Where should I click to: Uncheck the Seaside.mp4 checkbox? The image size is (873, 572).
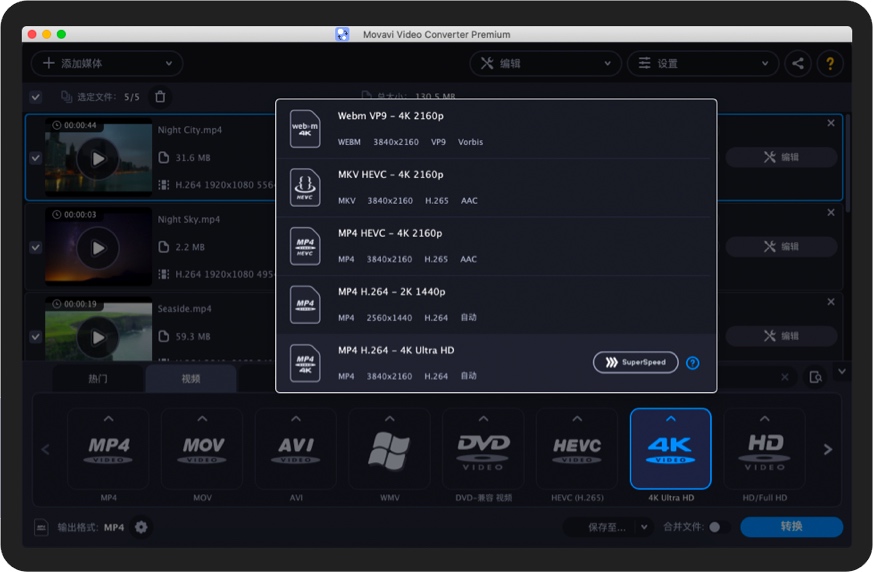pos(36,337)
